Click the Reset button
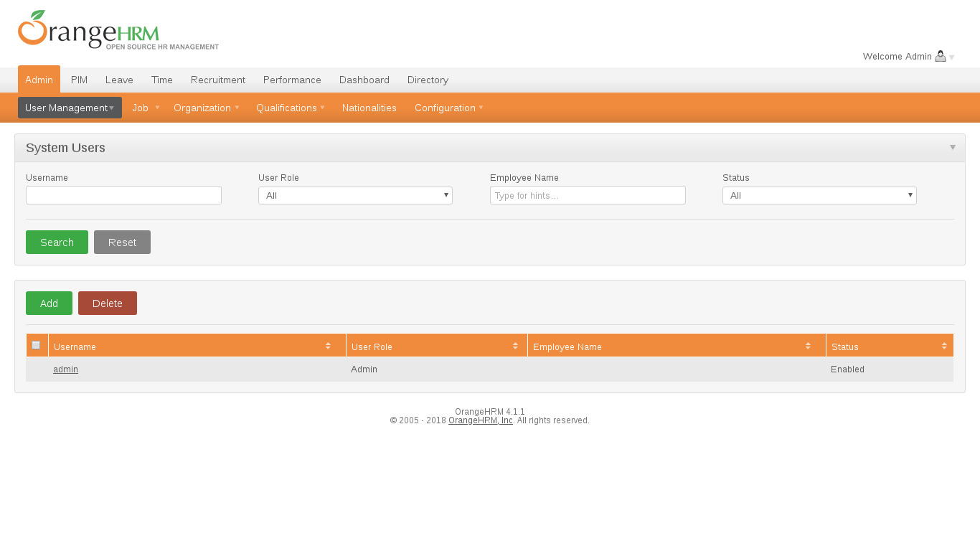Screen dimensions: 980x551 click(x=122, y=242)
